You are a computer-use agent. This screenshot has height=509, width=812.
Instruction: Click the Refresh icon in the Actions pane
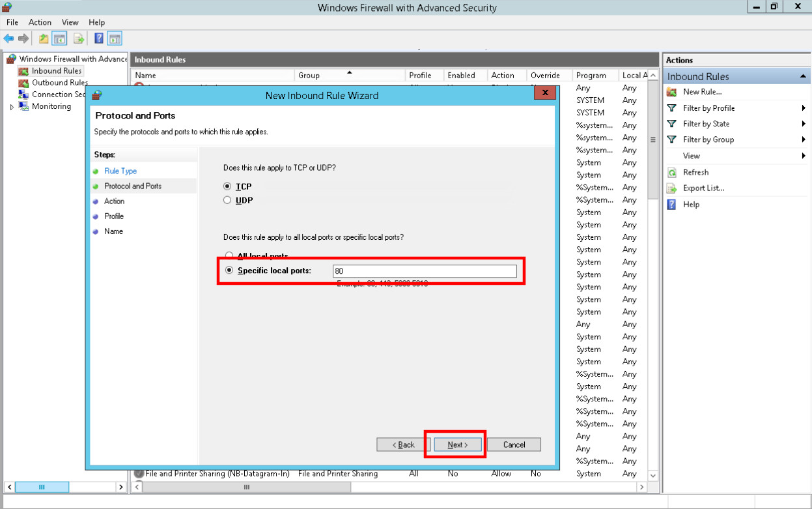[672, 173]
